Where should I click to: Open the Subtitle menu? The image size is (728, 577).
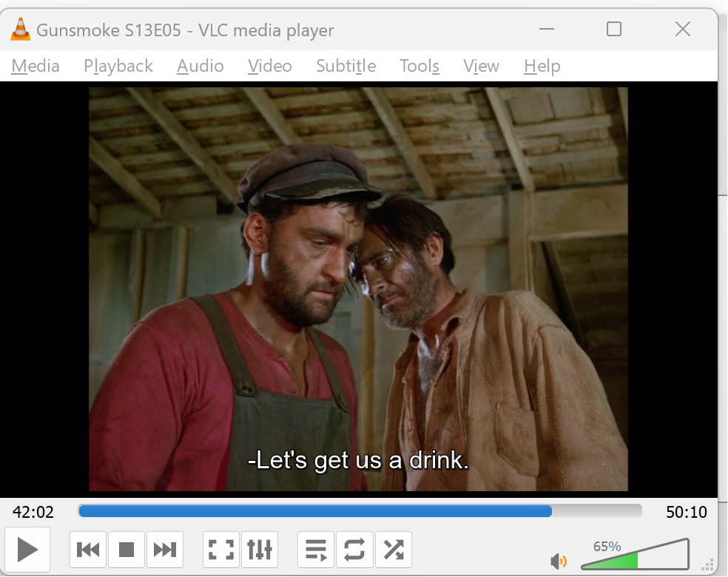coord(346,66)
